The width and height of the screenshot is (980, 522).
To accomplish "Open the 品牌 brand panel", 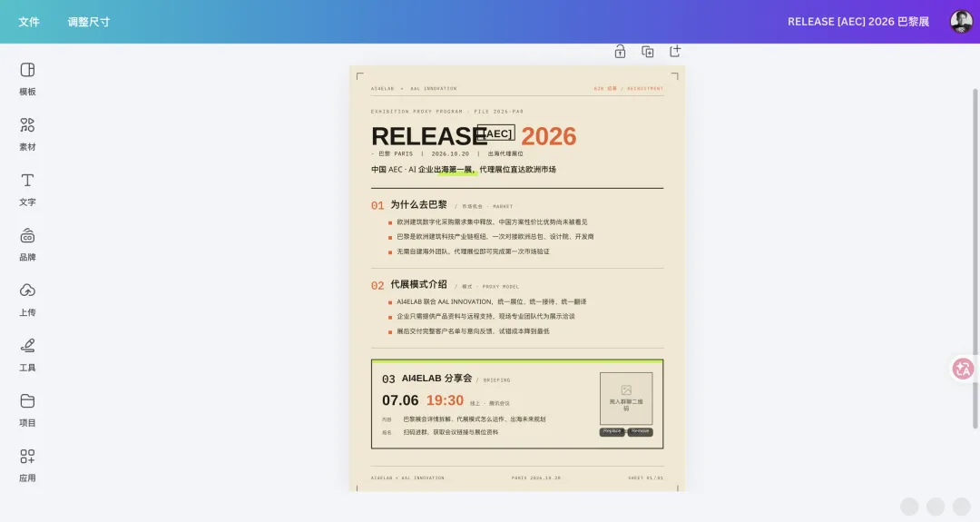I will 27,244.
